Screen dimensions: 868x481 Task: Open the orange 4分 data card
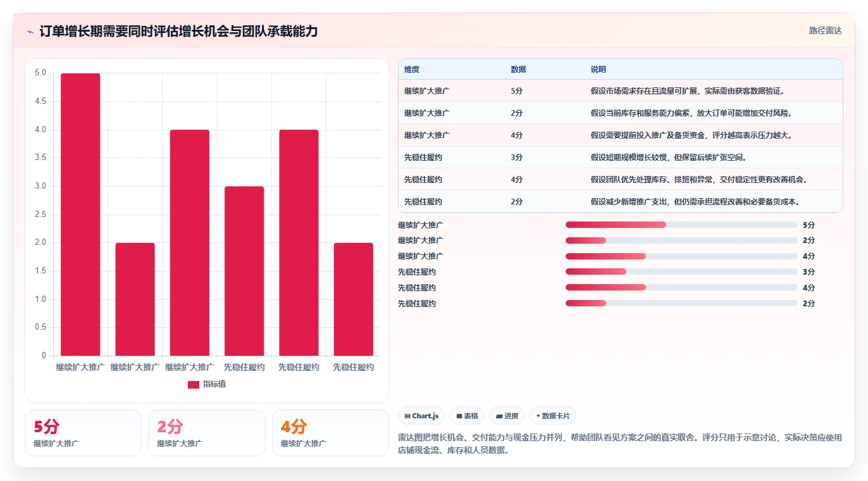coord(330,433)
